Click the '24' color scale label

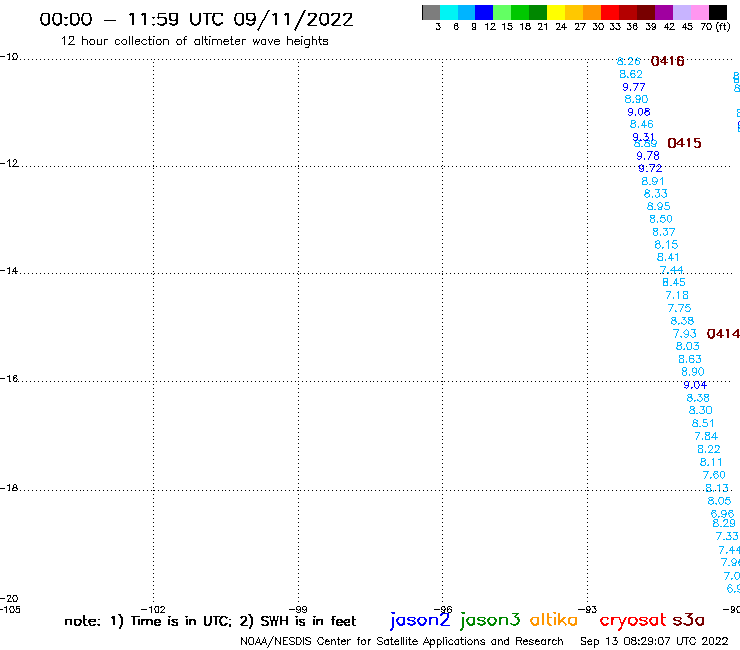pos(561,26)
